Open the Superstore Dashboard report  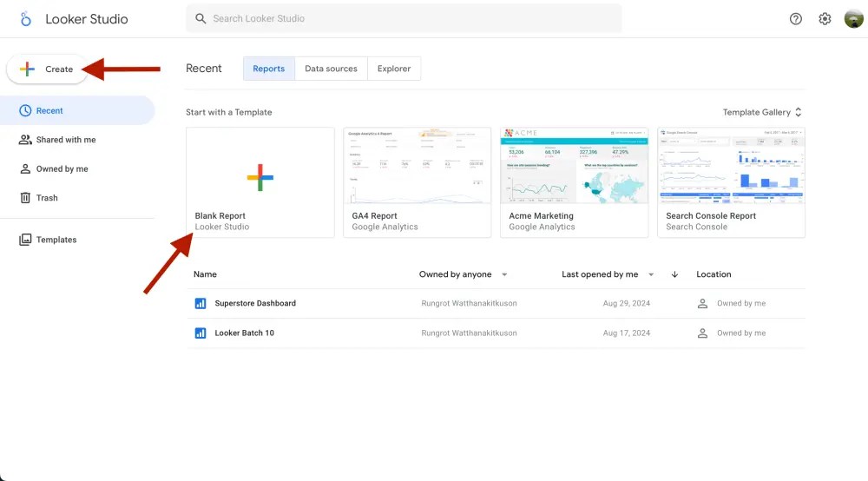pyautogui.click(x=255, y=303)
